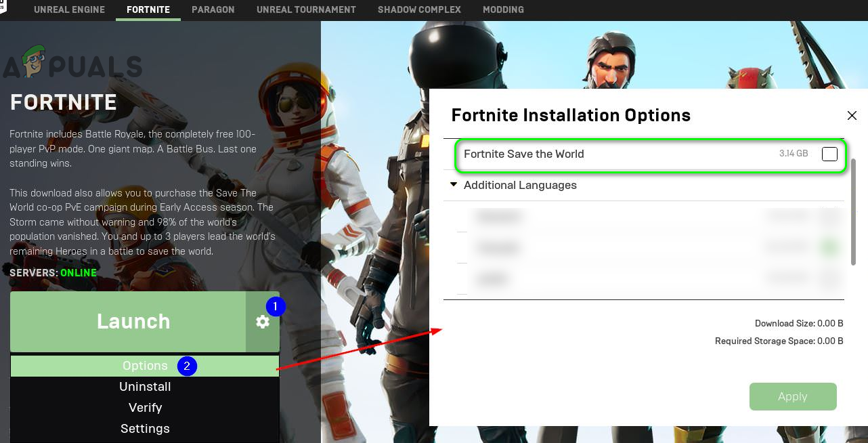Click the green Launch button
The width and height of the screenshot is (868, 443).
128,322
